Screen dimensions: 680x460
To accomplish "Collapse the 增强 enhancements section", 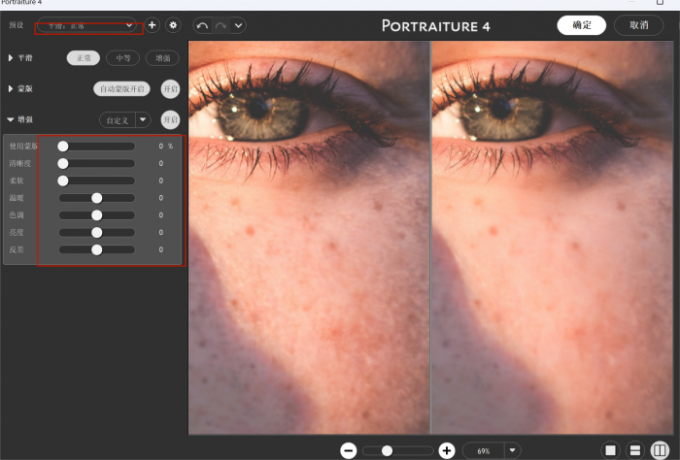I will (x=10, y=119).
